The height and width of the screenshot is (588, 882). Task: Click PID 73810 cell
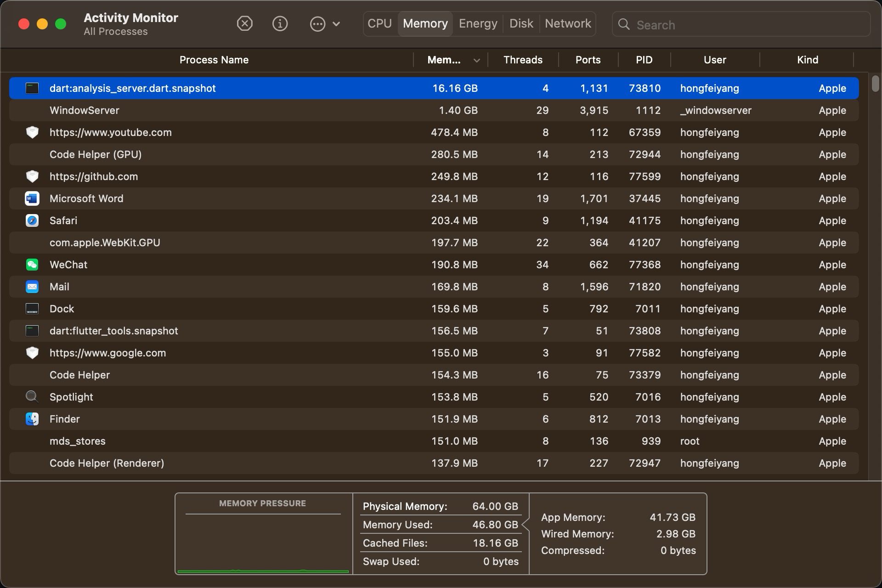[645, 88]
